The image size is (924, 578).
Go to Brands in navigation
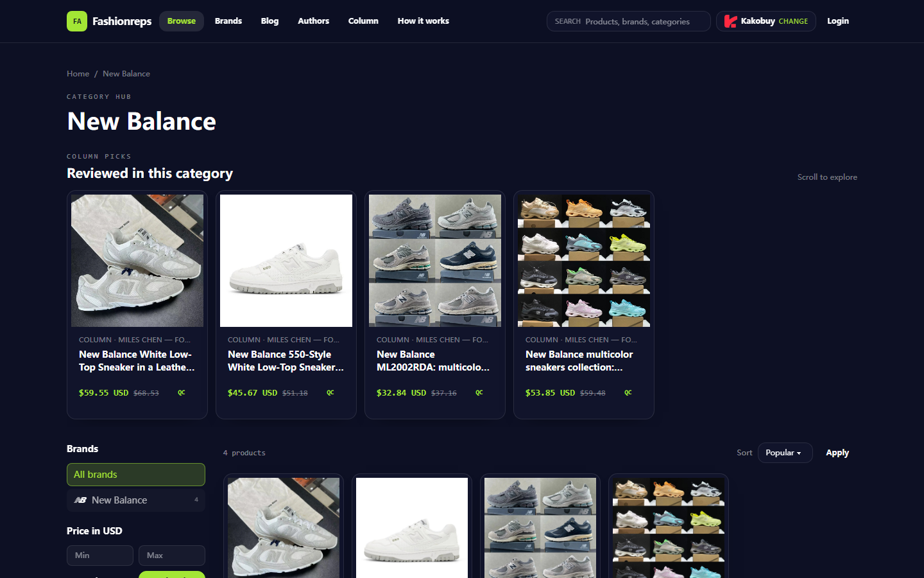[228, 21]
